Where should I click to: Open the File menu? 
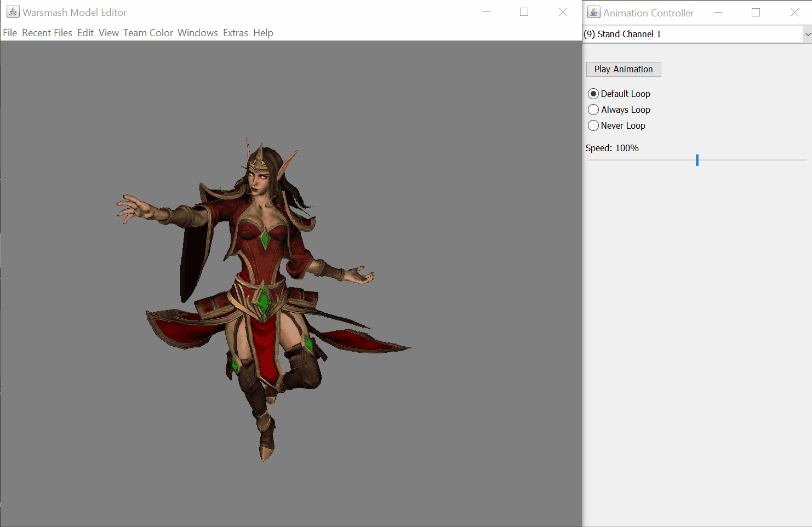coord(10,33)
